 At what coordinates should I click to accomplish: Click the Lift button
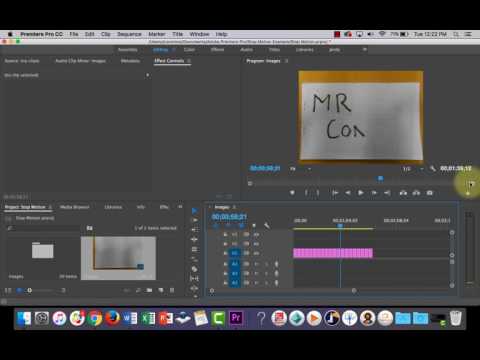coord(403,193)
